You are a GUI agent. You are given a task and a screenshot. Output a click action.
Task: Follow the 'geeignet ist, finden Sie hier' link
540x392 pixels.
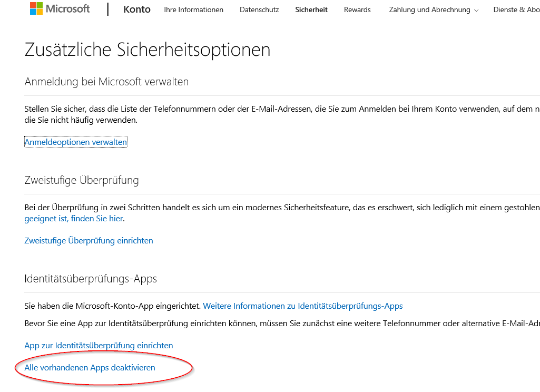pos(74,218)
